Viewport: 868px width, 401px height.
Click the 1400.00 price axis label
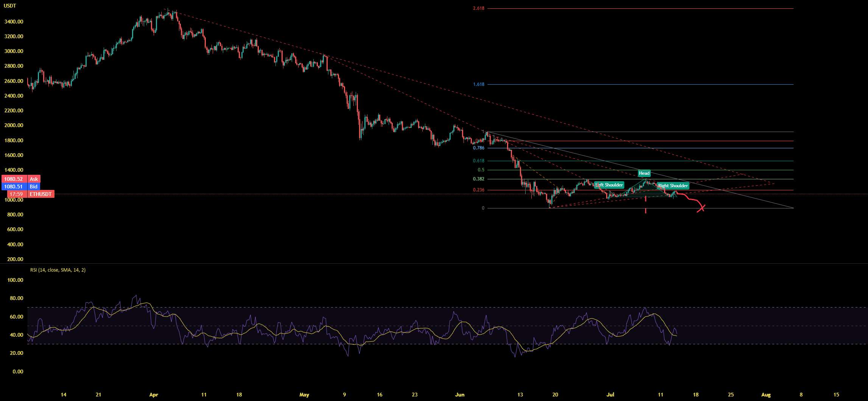(x=14, y=170)
